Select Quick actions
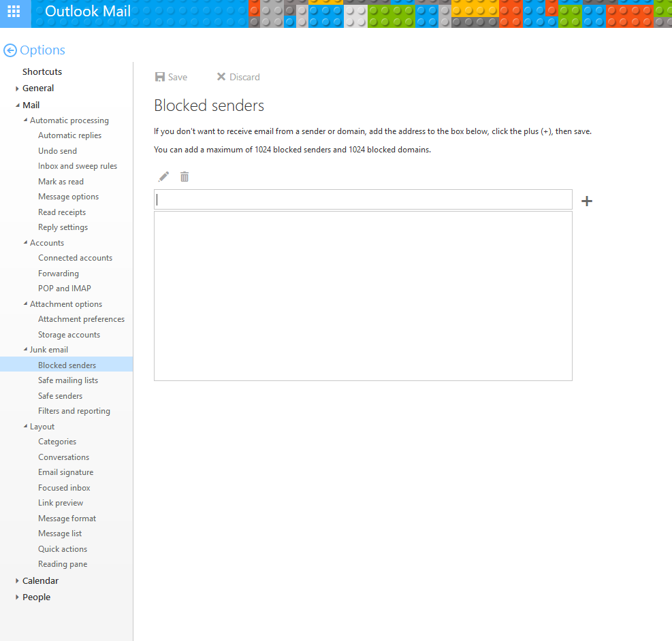Viewport: 672px width, 641px height. [63, 549]
